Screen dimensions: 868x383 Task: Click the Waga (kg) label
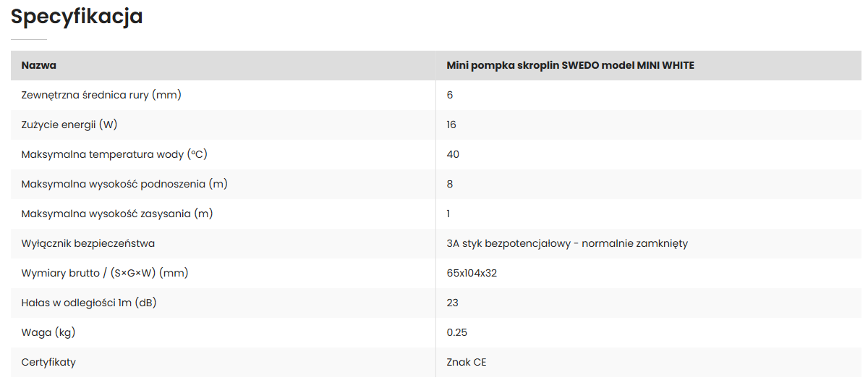tap(48, 332)
